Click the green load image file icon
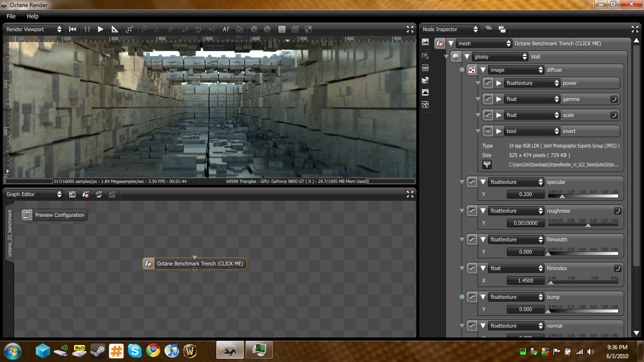This screenshot has height=362, width=644. click(487, 165)
